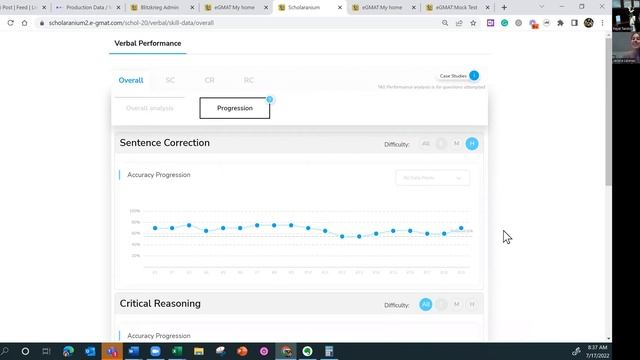Go to the browser home page icon
Screen dimensions: 640x360
(24, 23)
